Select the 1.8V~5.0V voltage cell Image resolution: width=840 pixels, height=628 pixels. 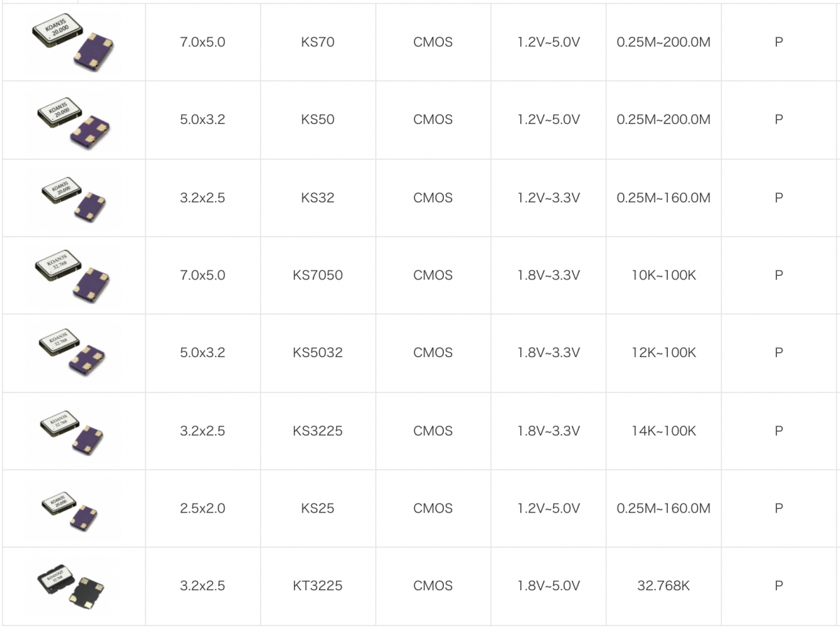click(x=549, y=586)
